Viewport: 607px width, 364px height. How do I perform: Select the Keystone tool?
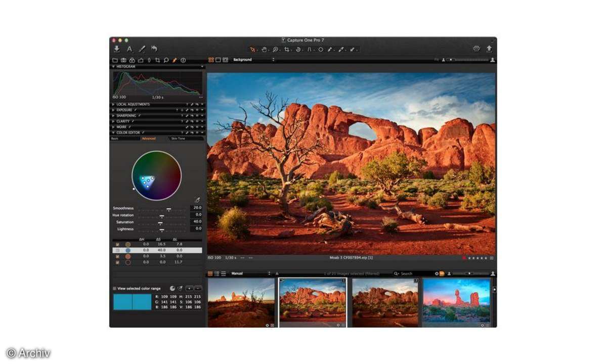(310, 50)
